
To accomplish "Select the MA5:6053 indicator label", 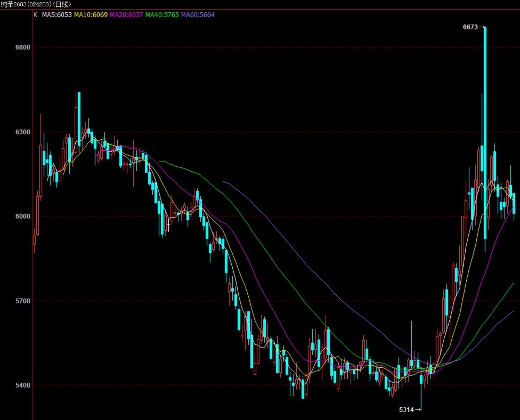I will [57, 15].
